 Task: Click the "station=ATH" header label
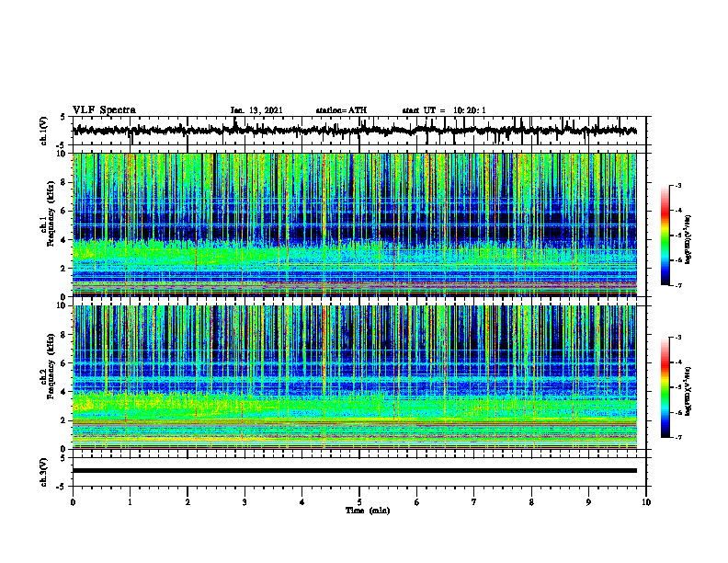point(341,110)
